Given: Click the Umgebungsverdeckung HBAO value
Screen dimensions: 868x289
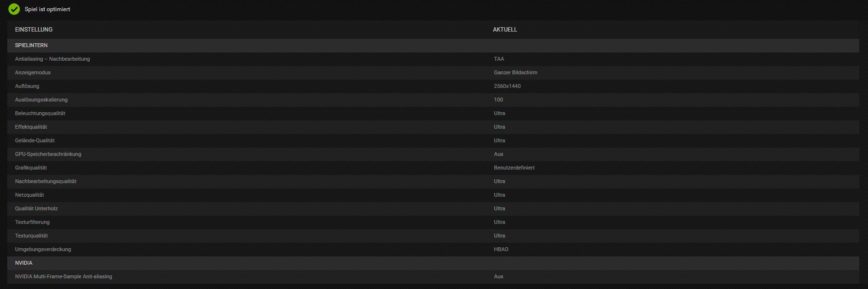Looking at the screenshot, I should coord(501,249).
